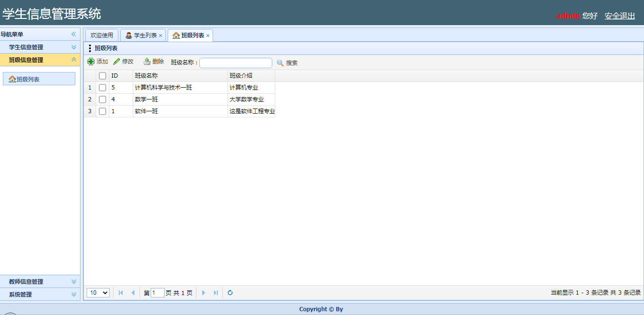This screenshot has height=315, width=644.
Task: Expand 教师信息管理 accordion section
Action: (x=73, y=281)
